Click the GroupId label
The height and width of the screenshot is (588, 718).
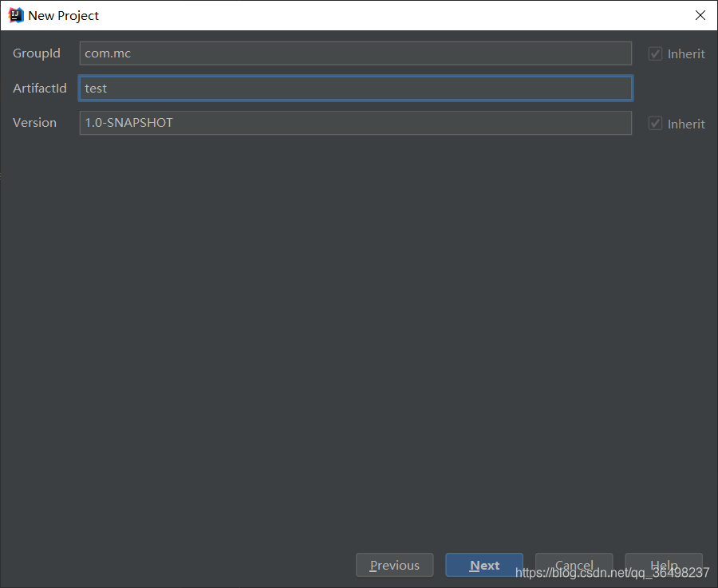(x=37, y=53)
